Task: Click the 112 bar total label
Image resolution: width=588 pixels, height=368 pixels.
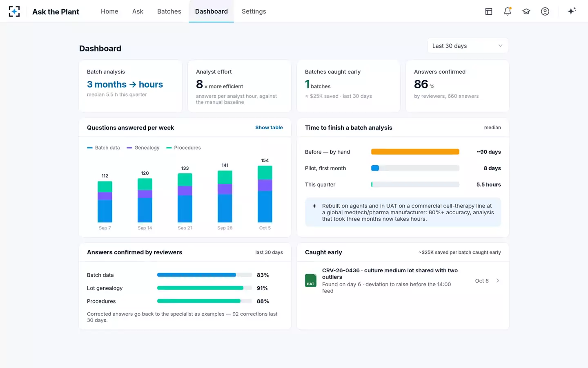Action: tap(105, 176)
